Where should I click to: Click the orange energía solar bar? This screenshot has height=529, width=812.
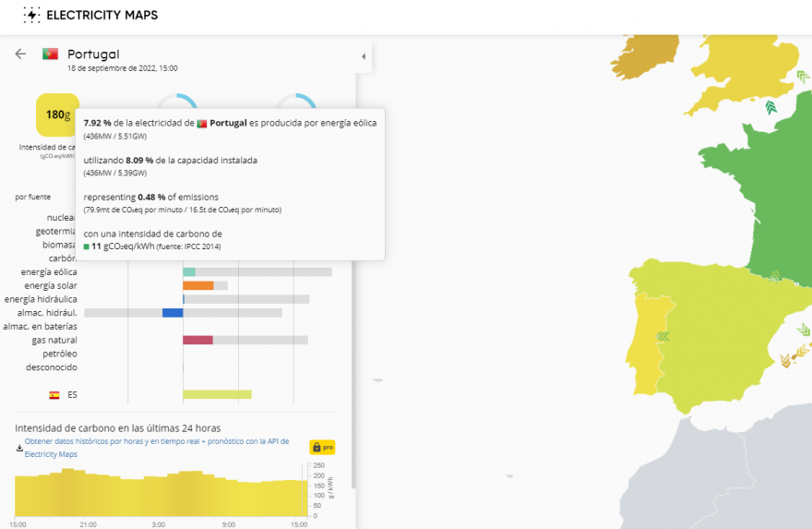[197, 285]
